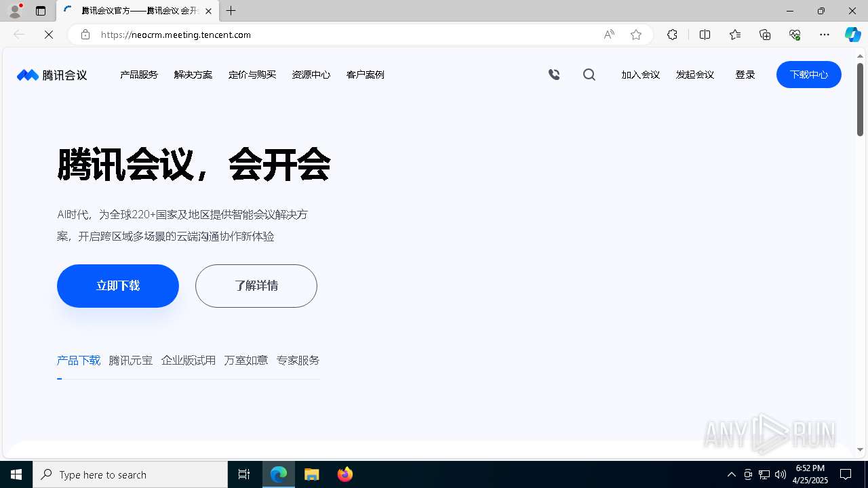This screenshot has height=488, width=868.
Task: Close the Tencent Meeting tab
Action: (x=208, y=11)
